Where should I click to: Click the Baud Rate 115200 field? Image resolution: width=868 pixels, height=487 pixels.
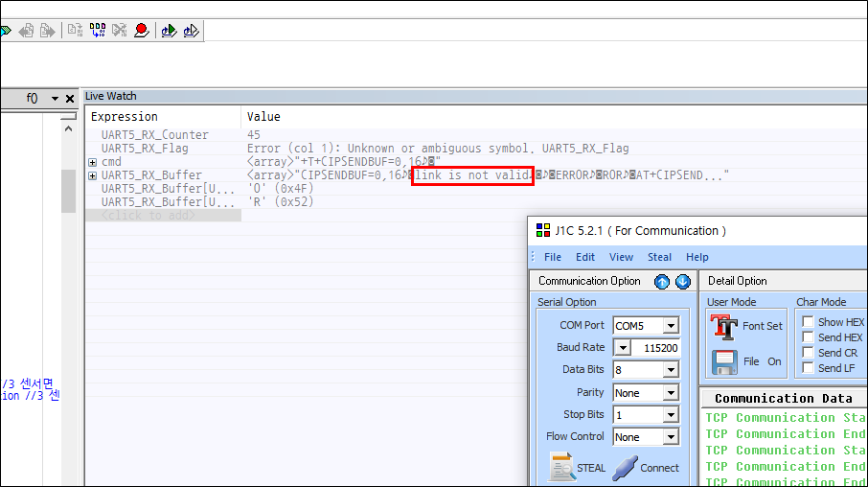654,348
